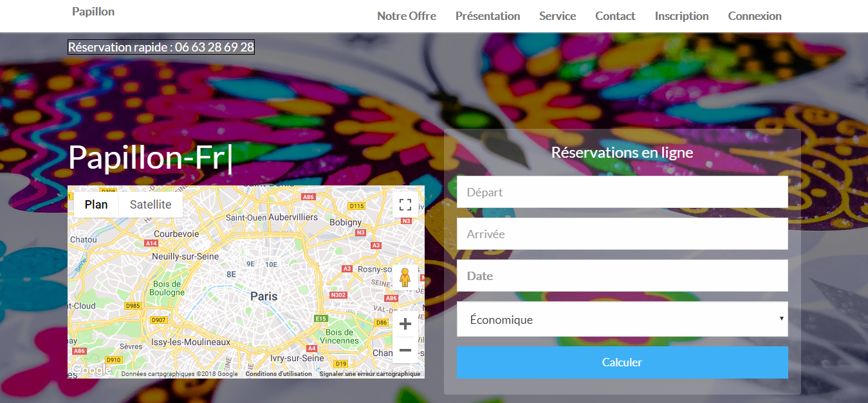
Task: Select the Plan map type
Action: click(x=97, y=205)
